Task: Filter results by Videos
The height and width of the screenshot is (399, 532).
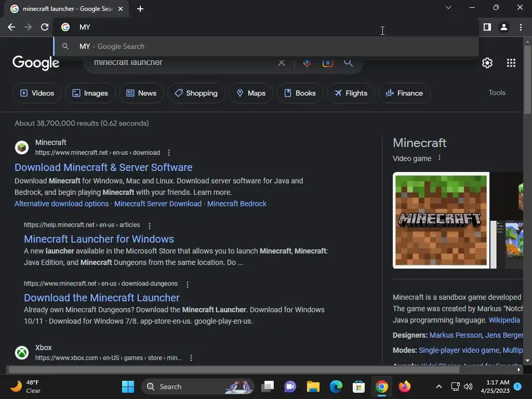Action: (37, 93)
